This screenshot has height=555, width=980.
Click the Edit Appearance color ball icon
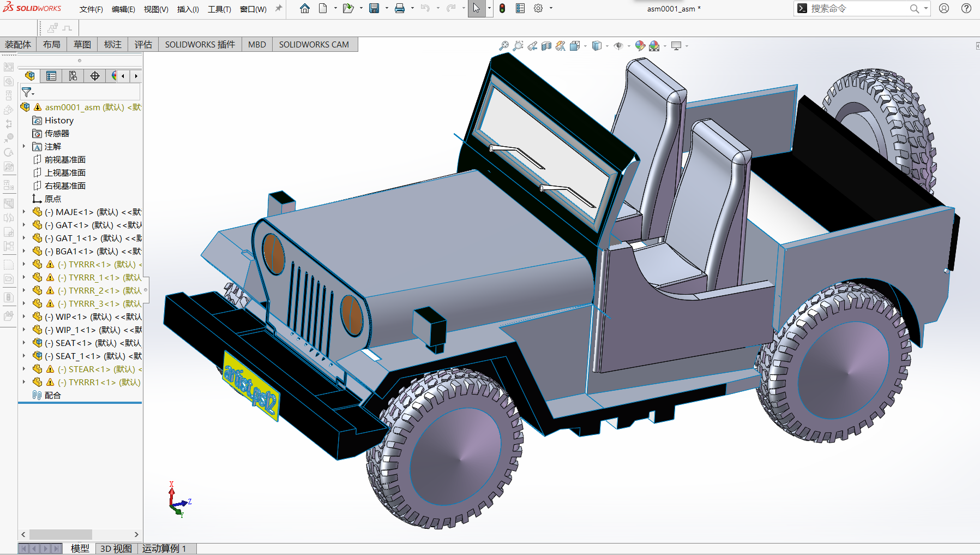(x=640, y=46)
